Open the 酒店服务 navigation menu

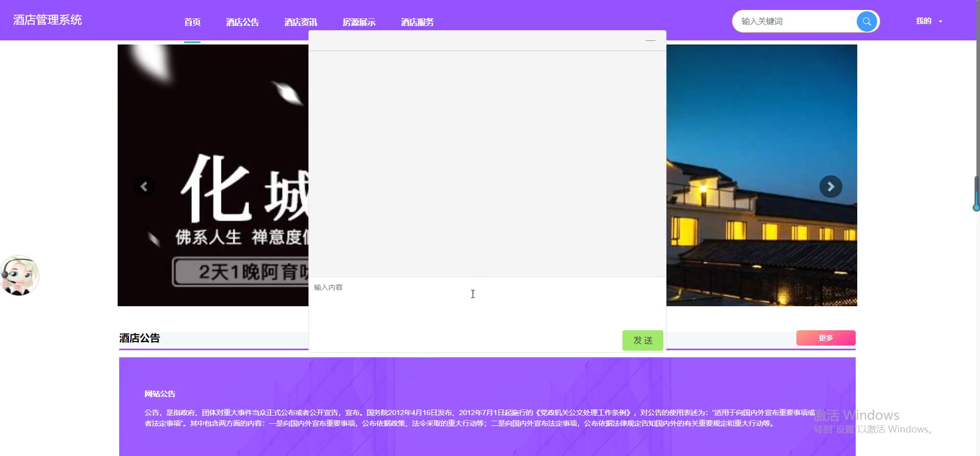[x=417, y=22]
